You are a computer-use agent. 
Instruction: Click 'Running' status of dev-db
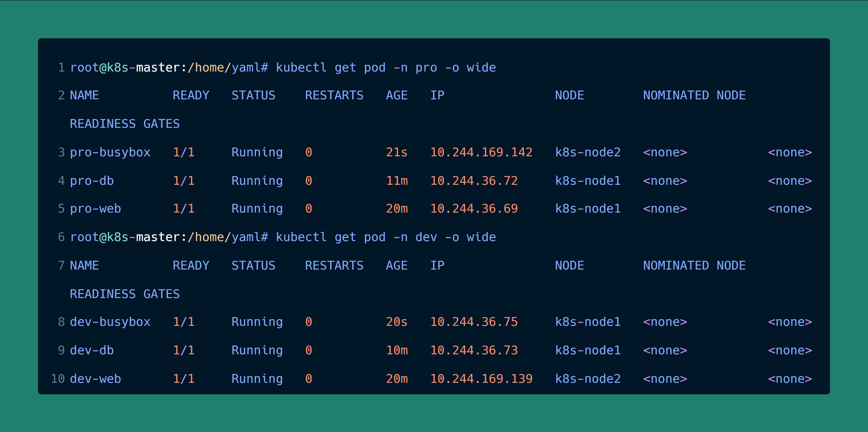(257, 350)
